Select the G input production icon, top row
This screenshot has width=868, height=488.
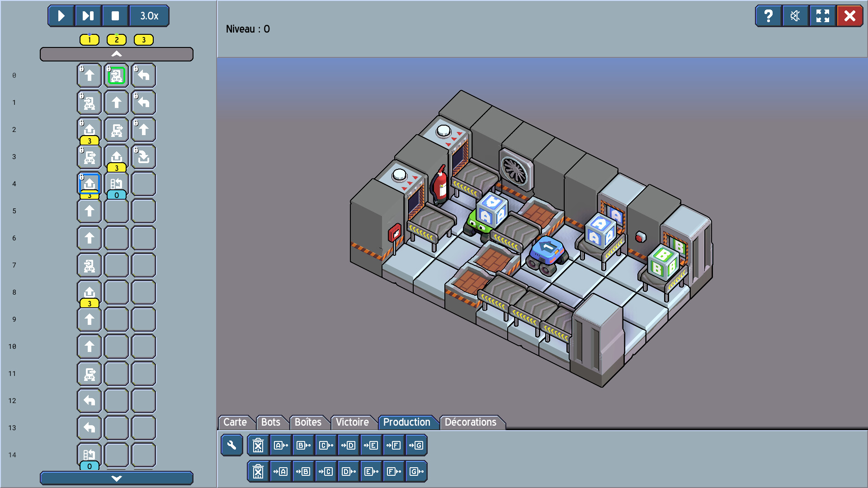point(416,445)
